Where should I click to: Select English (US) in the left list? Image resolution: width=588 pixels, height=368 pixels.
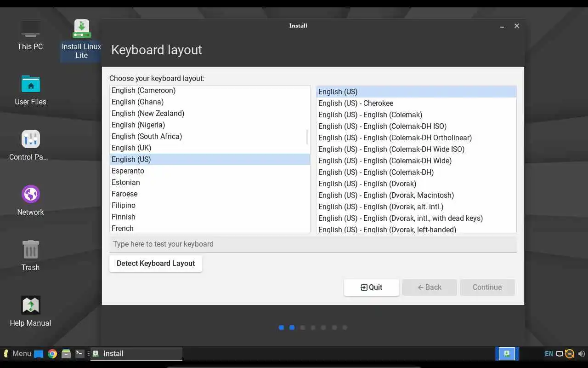click(210, 159)
